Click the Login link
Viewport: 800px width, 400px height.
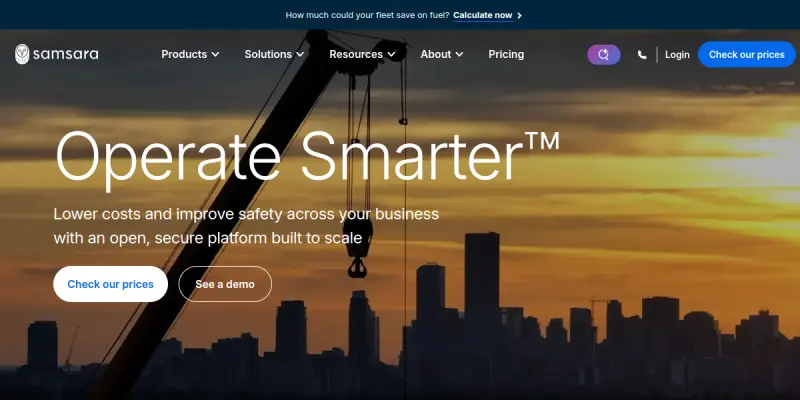(677, 55)
